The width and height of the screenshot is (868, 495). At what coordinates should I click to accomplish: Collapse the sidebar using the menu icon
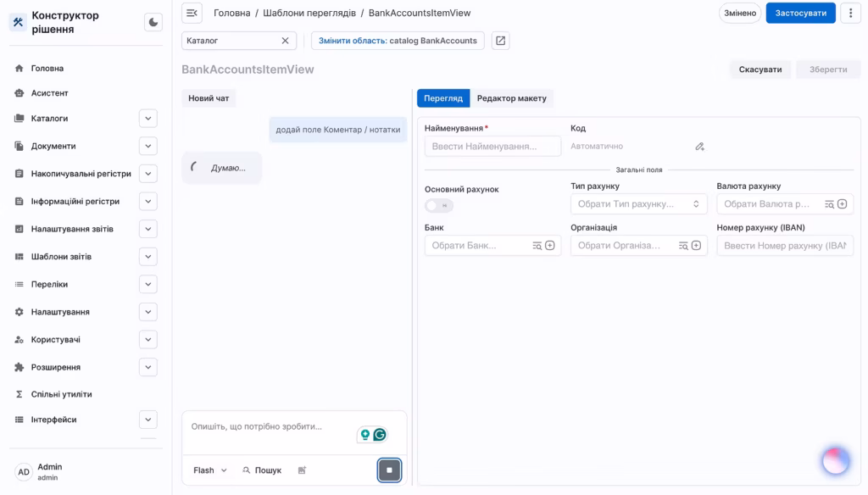pyautogui.click(x=192, y=13)
